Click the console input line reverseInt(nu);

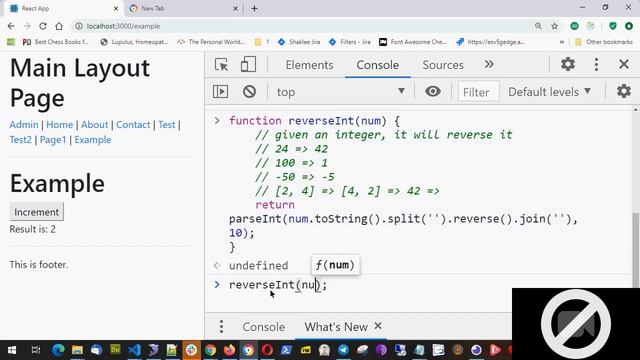(x=278, y=284)
